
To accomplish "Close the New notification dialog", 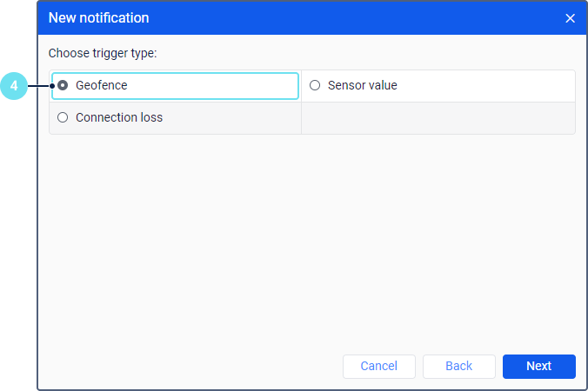I will 571,18.
